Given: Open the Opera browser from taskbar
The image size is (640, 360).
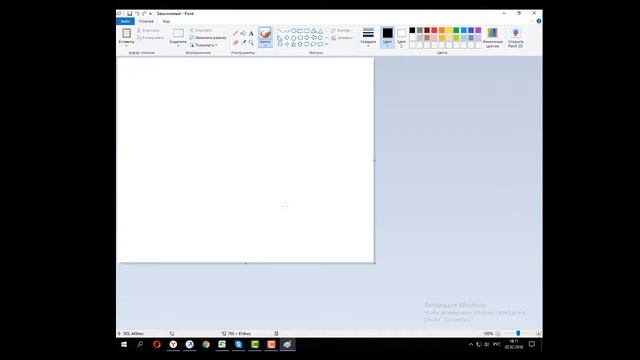Looking at the screenshot, I should [x=157, y=344].
